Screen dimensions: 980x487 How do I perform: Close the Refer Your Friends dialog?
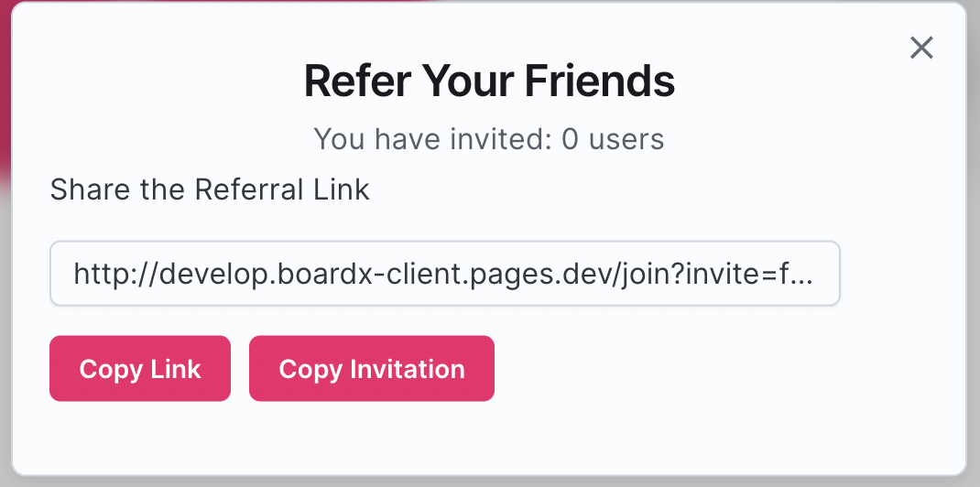coord(921,48)
